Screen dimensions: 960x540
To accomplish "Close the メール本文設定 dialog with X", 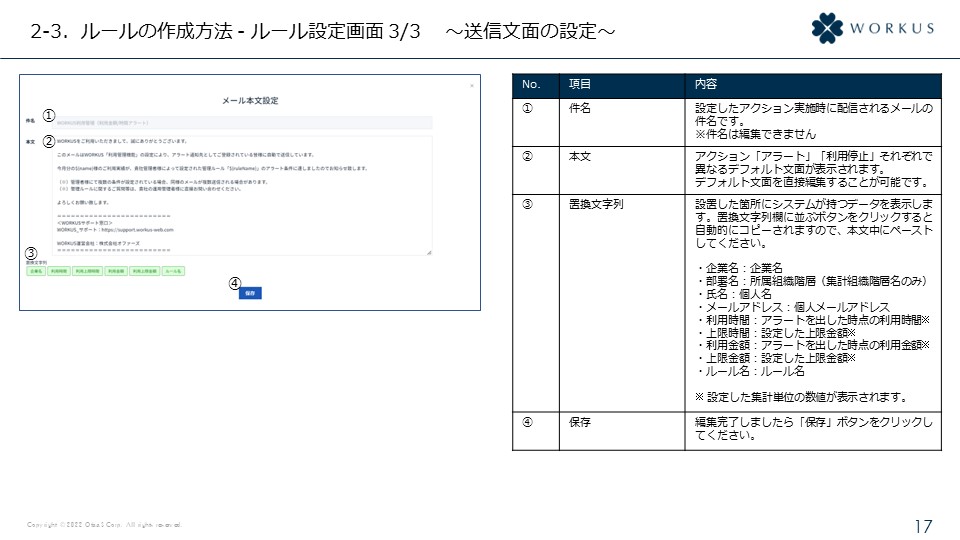I will [471, 86].
